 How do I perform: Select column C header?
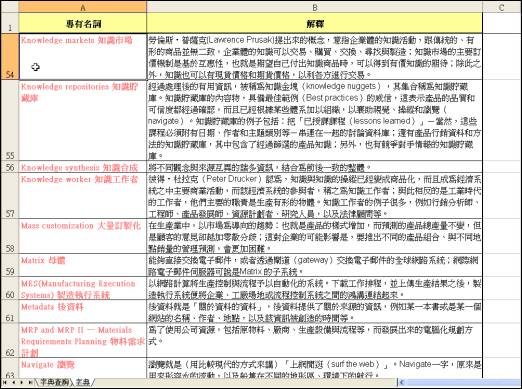click(502, 7)
